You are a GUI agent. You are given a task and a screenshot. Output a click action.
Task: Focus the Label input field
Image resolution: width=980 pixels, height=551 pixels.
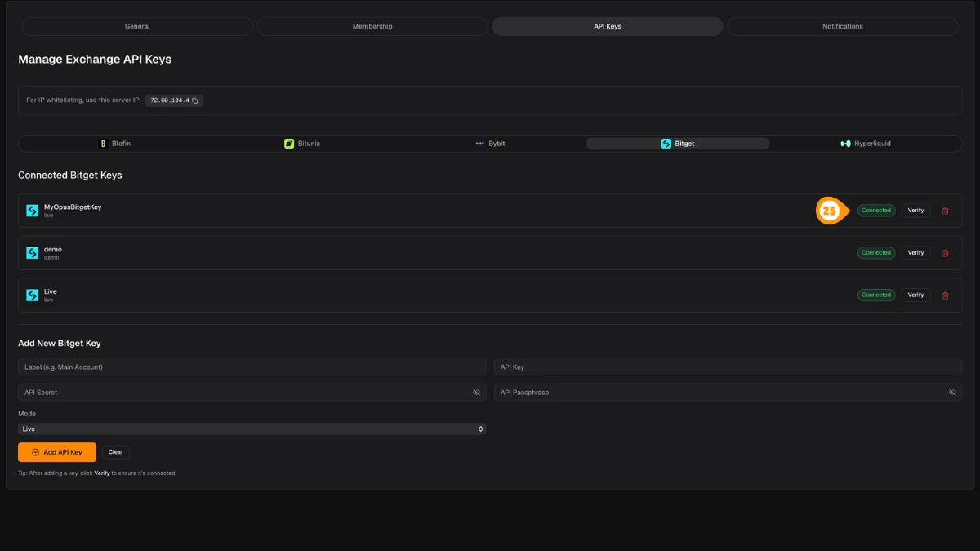coord(252,367)
